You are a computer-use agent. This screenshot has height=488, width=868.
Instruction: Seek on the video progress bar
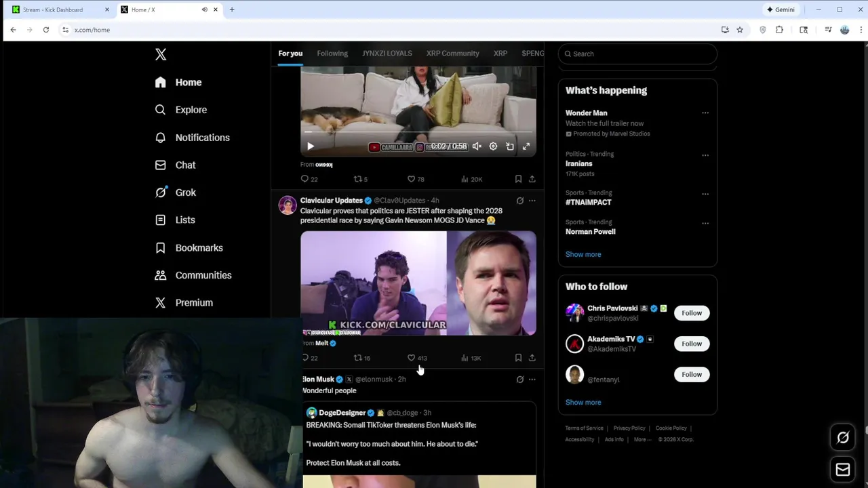[x=418, y=132]
